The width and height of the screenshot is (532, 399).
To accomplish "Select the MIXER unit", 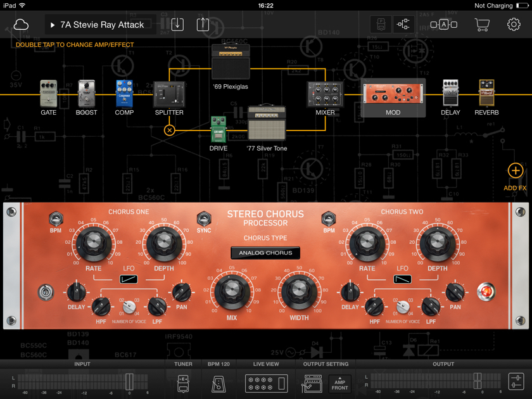I will pos(325,94).
